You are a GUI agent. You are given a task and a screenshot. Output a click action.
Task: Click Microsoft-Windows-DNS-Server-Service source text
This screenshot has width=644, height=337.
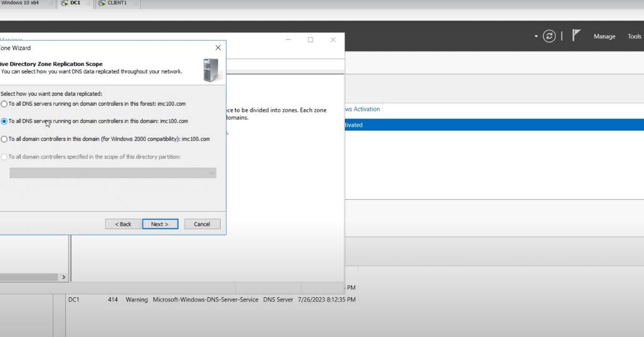pos(206,299)
